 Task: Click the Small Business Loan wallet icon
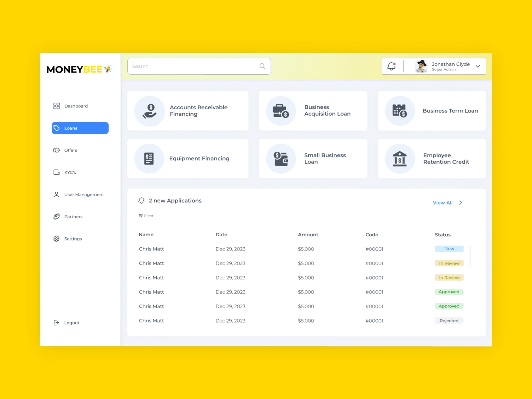tap(281, 158)
